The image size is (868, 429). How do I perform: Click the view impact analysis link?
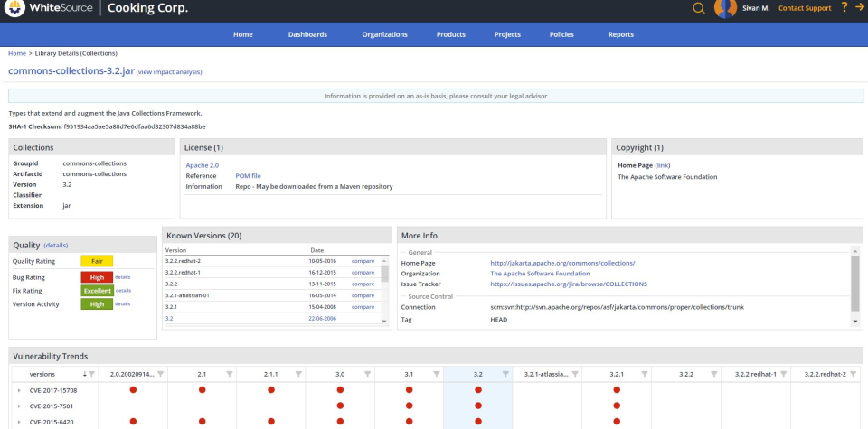pos(169,72)
